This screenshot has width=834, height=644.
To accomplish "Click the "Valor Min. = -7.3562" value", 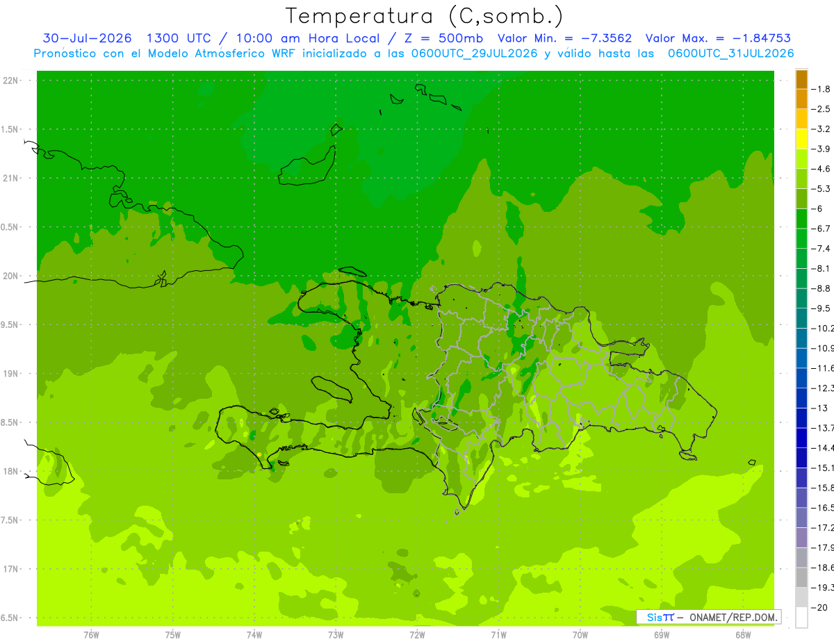I will pos(565,38).
